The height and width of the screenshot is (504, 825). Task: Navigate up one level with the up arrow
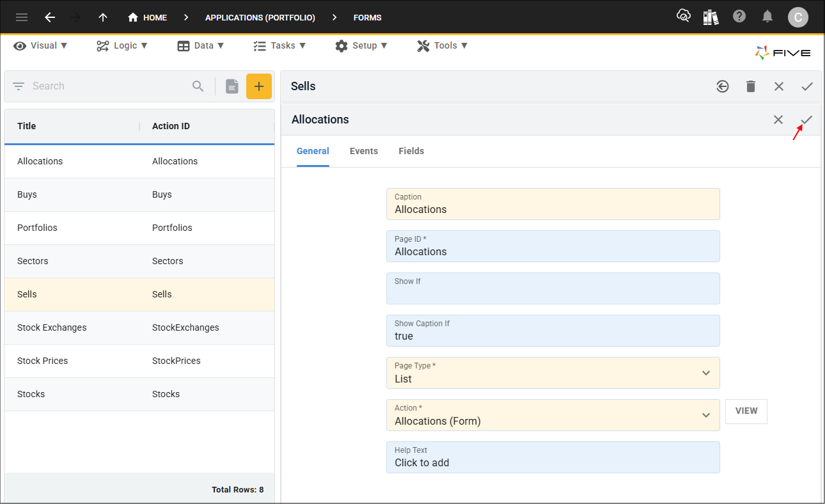(x=103, y=17)
